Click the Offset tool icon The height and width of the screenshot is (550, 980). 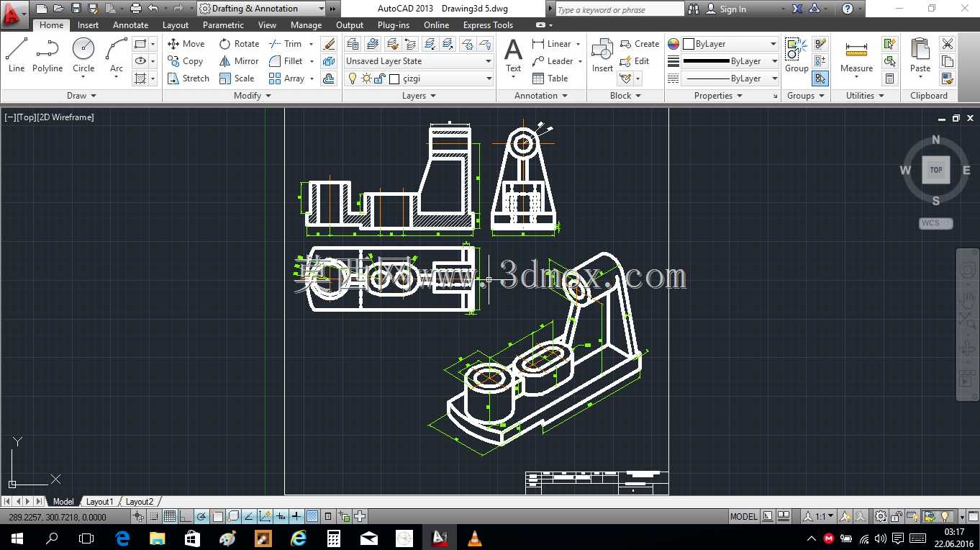point(329,78)
